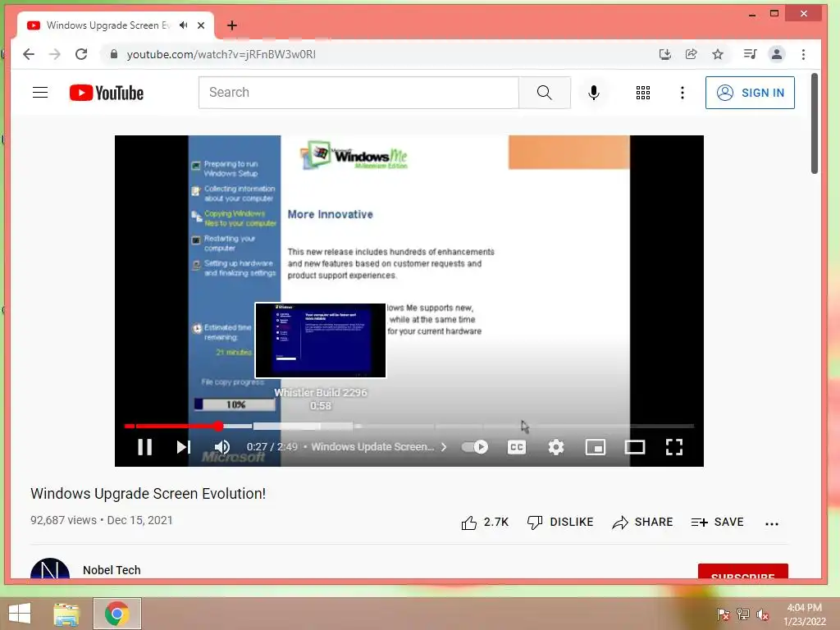
Task: Click the Chrome taskbar icon
Action: pos(116,614)
